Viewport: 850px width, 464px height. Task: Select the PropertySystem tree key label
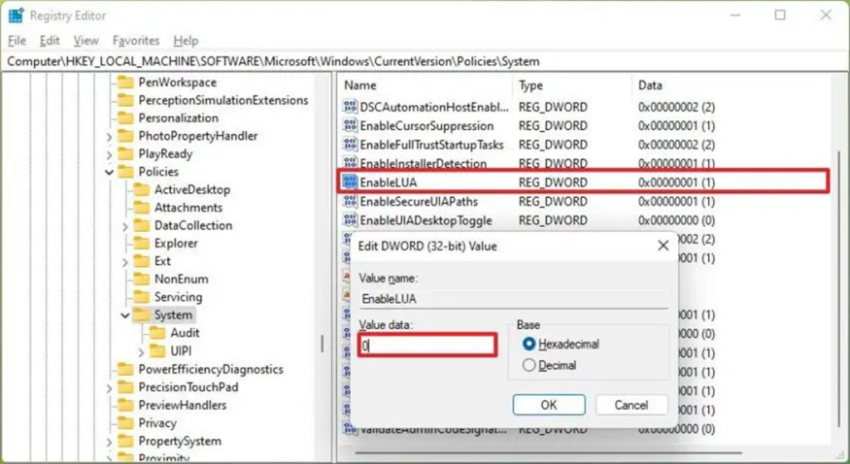click(x=179, y=441)
